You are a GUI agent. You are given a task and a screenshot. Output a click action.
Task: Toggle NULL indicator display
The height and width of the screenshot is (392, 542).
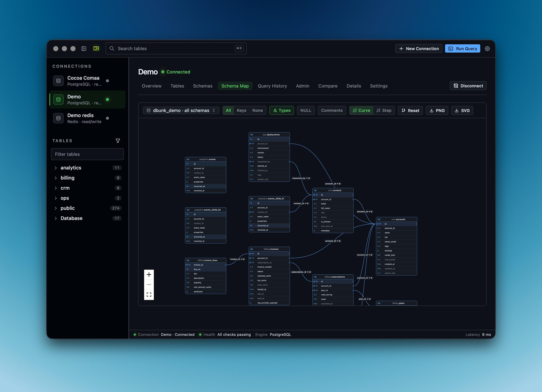click(306, 110)
